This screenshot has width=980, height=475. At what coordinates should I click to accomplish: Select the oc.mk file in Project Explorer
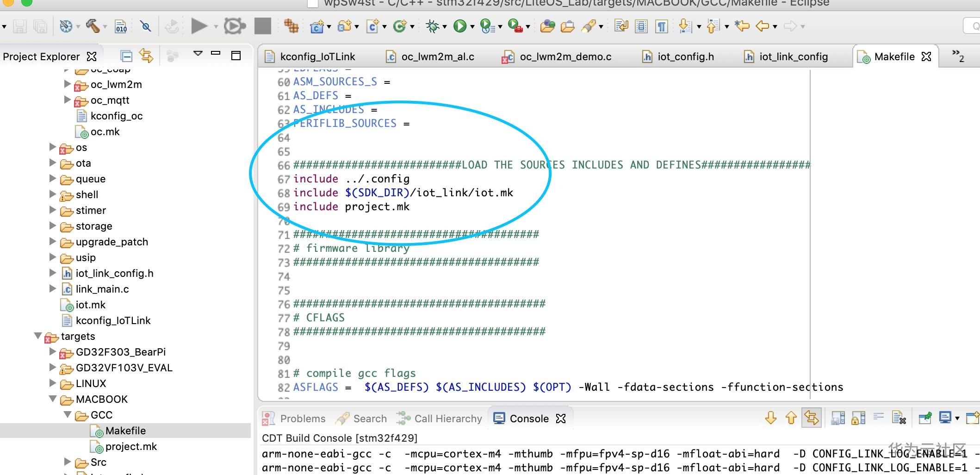106,131
